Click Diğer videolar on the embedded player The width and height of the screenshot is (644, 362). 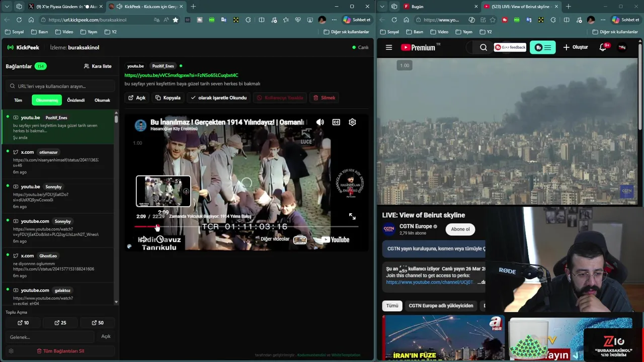(x=275, y=239)
